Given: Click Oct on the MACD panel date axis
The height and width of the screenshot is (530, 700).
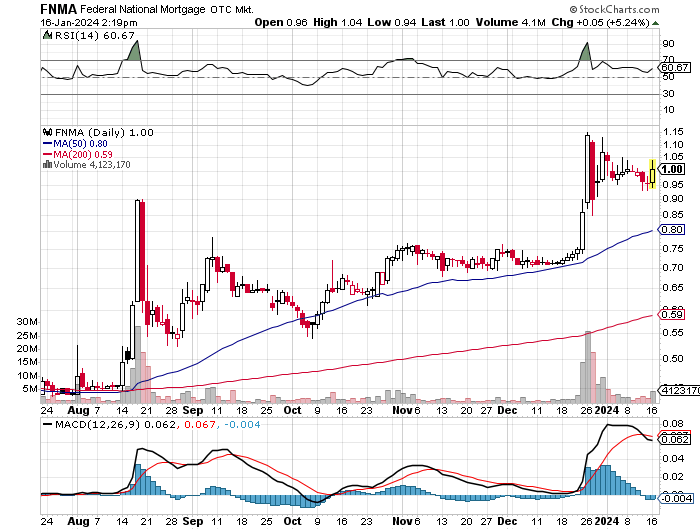Looking at the screenshot, I should (293, 522).
